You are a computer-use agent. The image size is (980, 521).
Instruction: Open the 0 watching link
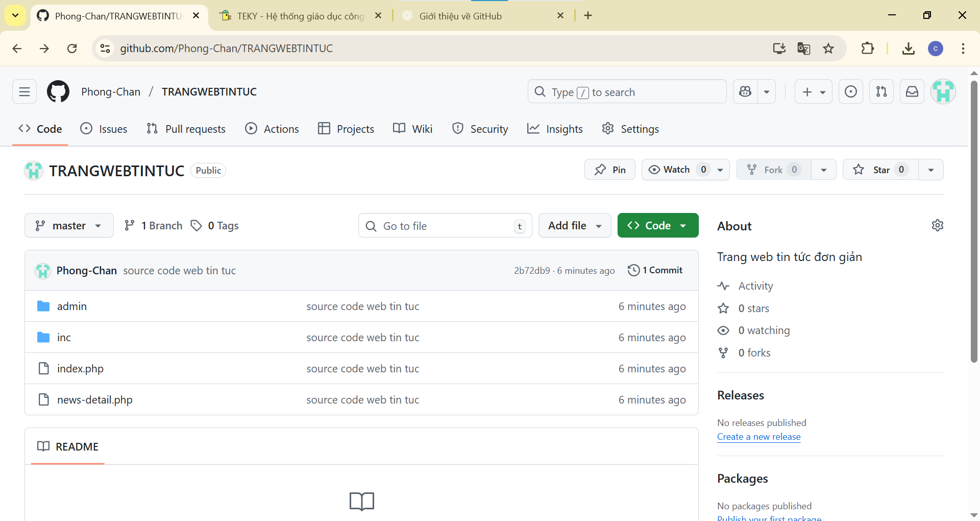[754, 330]
